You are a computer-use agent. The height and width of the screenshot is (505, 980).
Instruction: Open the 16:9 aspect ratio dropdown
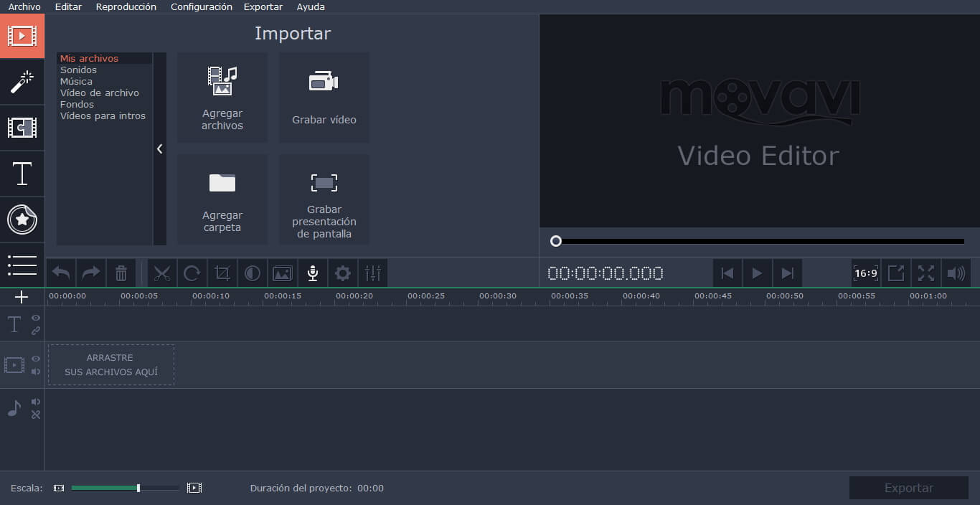pos(866,273)
